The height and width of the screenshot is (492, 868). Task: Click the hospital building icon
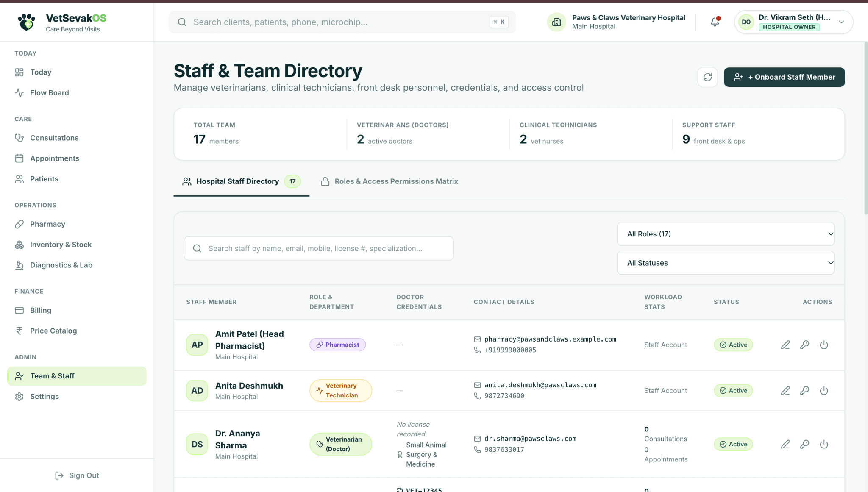[556, 22]
